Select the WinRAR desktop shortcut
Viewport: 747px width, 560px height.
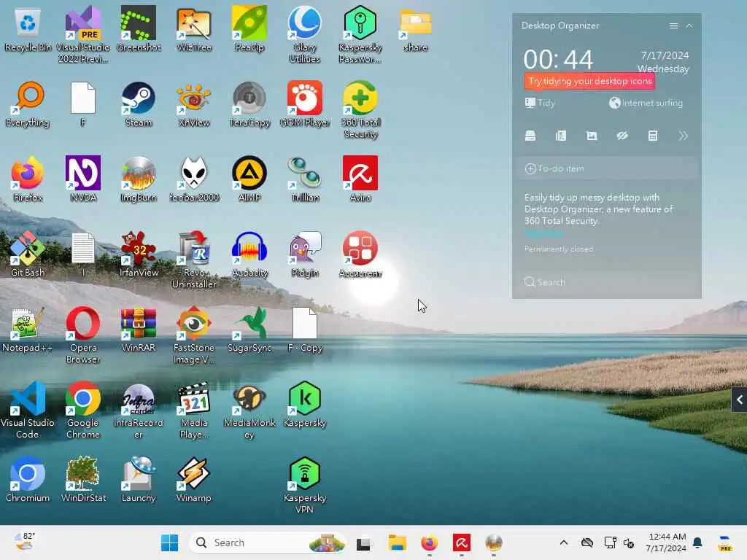[139, 329]
